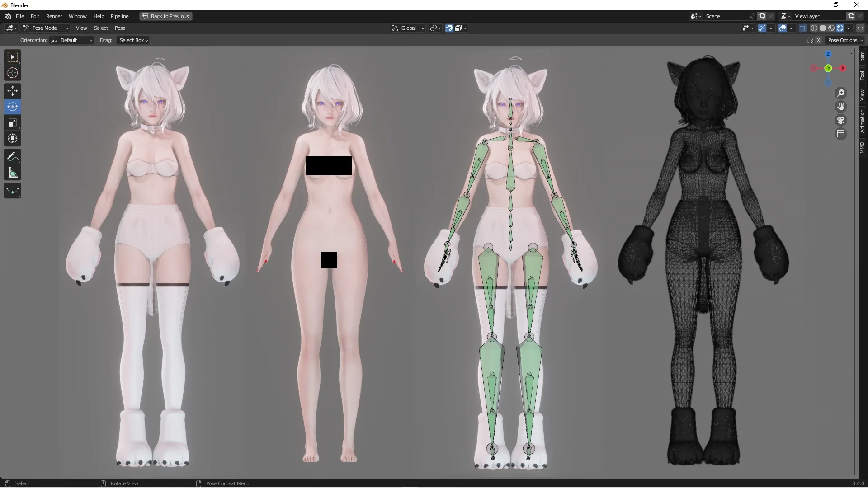868x488 pixels.
Task: Click the green Y axis gizmo ball
Action: (828, 68)
